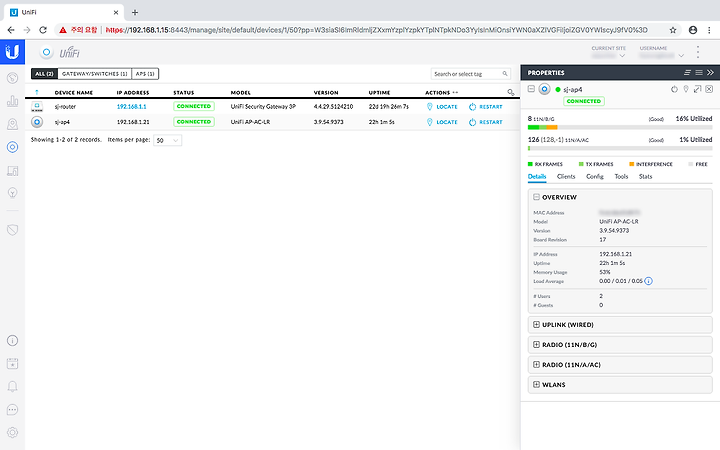
Task: Sort by the Uptime column header
Action: point(379,93)
